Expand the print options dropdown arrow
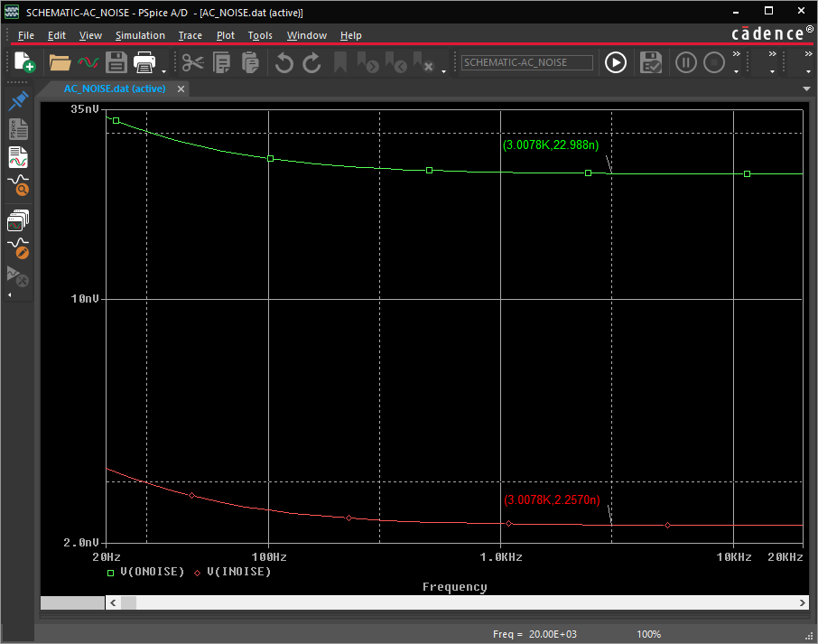This screenshot has width=818, height=644. [163, 70]
